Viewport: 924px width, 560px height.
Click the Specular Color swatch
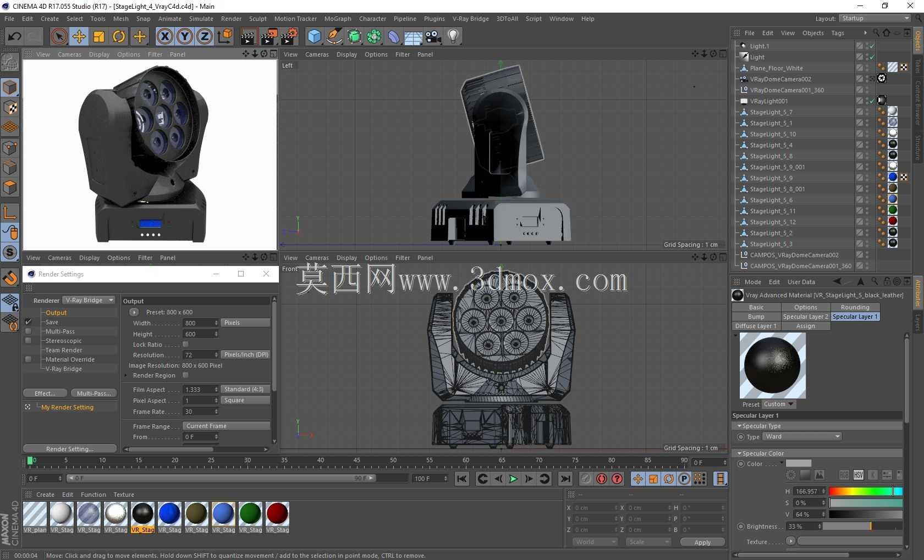(799, 464)
